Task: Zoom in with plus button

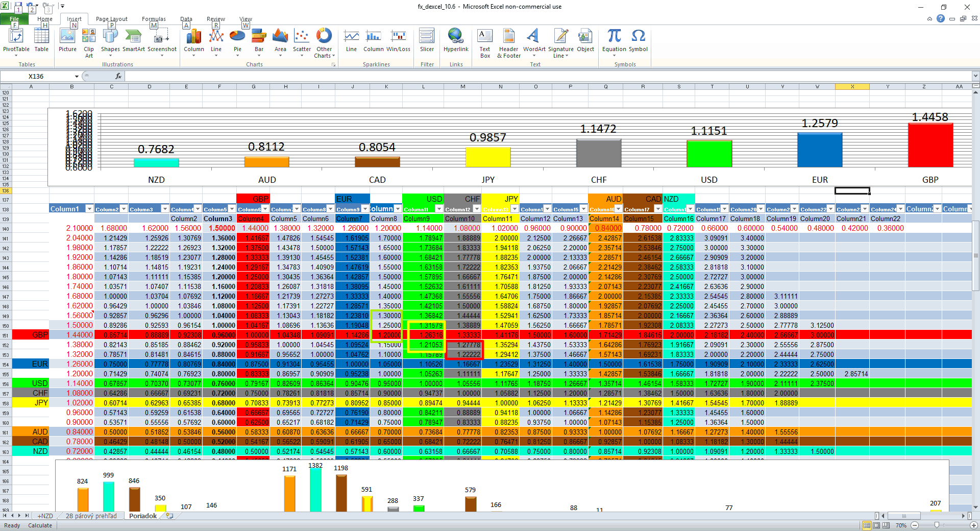Action: tap(973, 525)
